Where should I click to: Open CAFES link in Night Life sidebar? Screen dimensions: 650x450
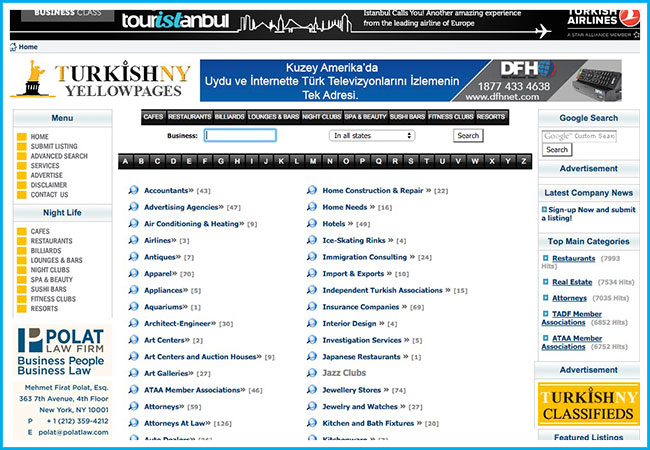[40, 231]
